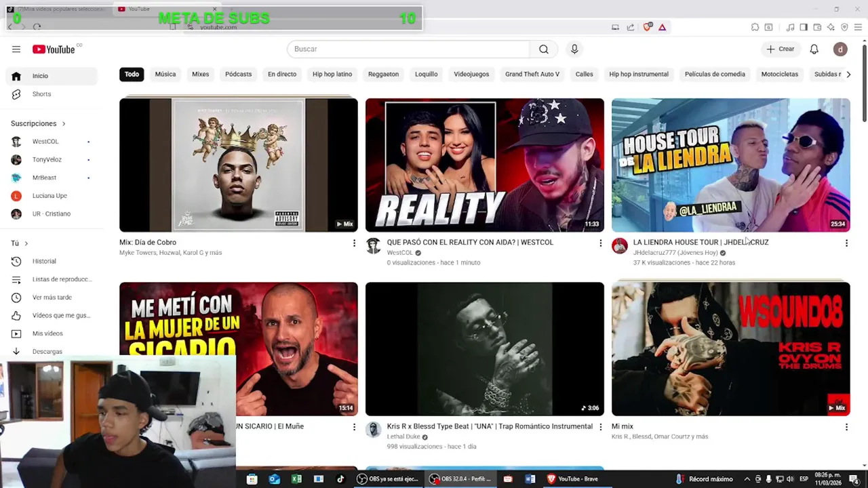Select the Mixes filter chip
The width and height of the screenshot is (868, 488).
pos(201,74)
